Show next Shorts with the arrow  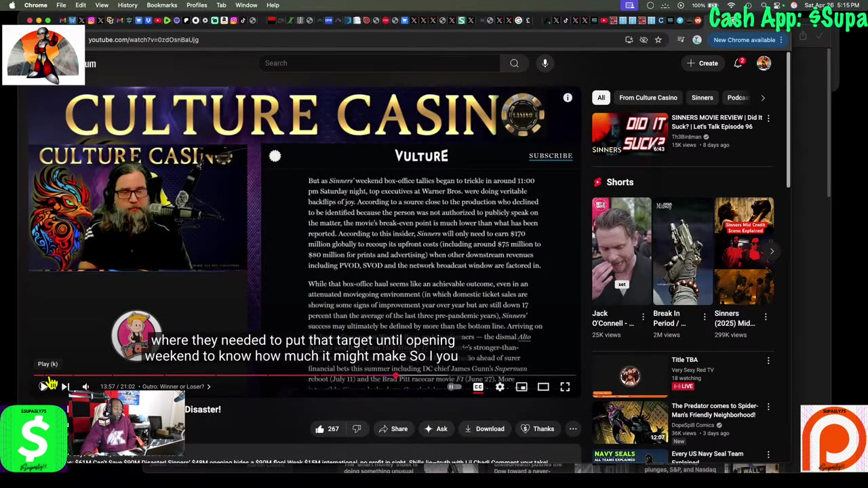pos(772,251)
